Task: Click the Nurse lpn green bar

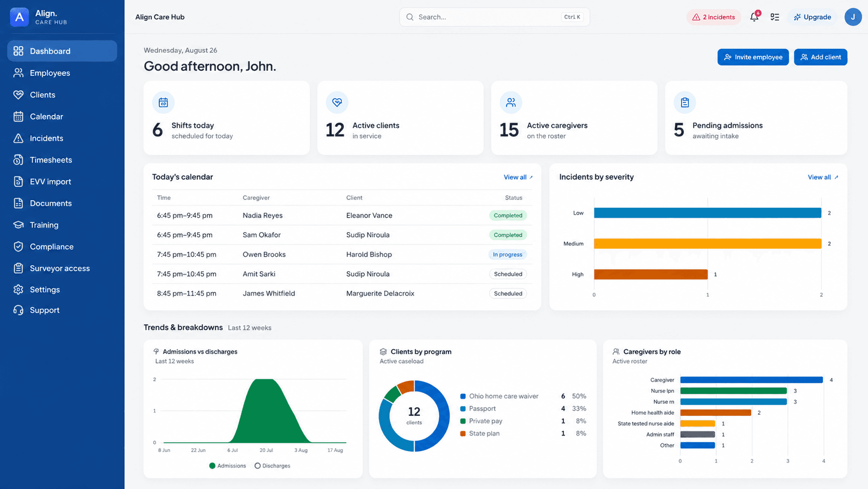Action: click(734, 391)
